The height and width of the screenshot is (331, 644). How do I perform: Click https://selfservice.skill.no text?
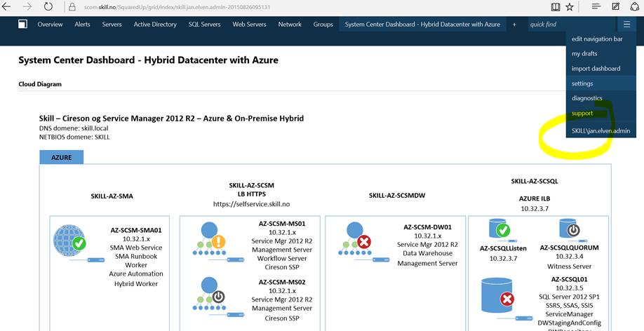click(x=251, y=204)
